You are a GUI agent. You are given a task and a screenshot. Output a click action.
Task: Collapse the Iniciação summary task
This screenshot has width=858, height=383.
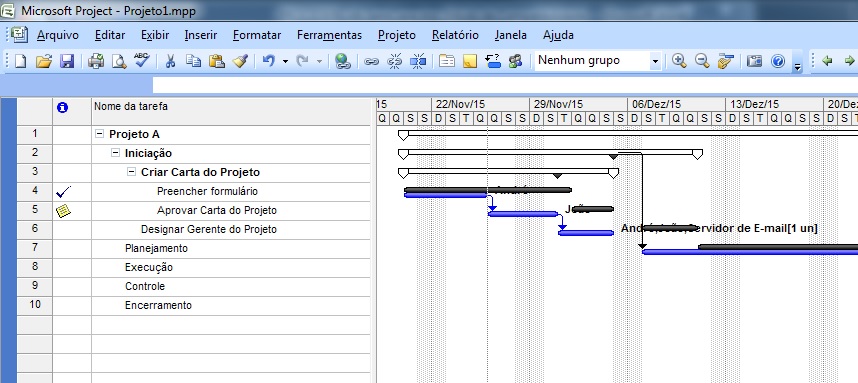(x=115, y=153)
